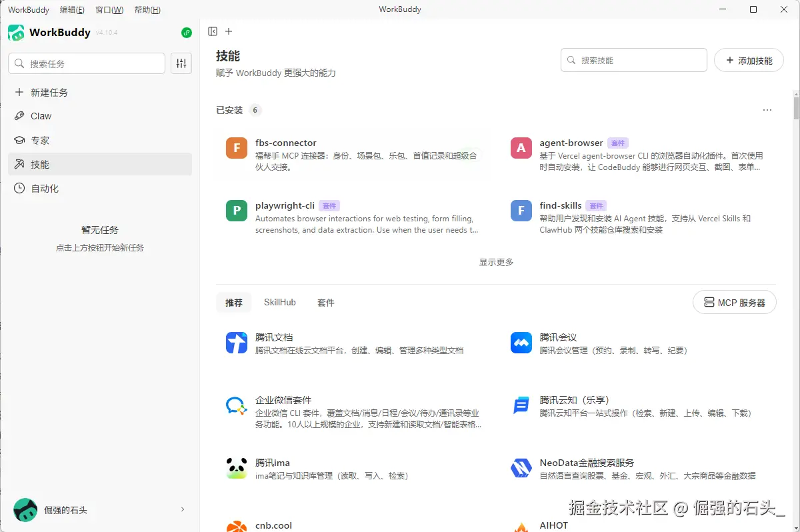Screen dimensions: 800x532
Task: Click the AIHOT flame icon
Action: [521, 527]
